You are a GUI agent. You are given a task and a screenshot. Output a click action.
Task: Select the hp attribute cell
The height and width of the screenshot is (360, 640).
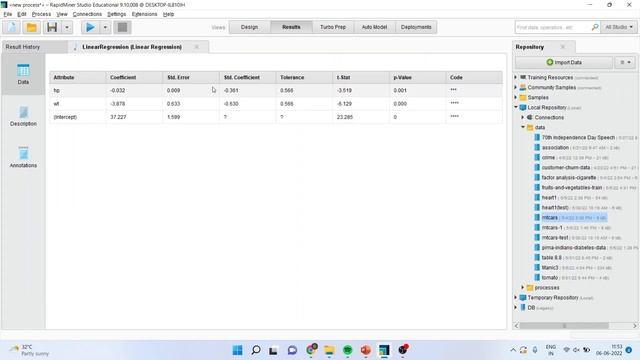(78, 90)
